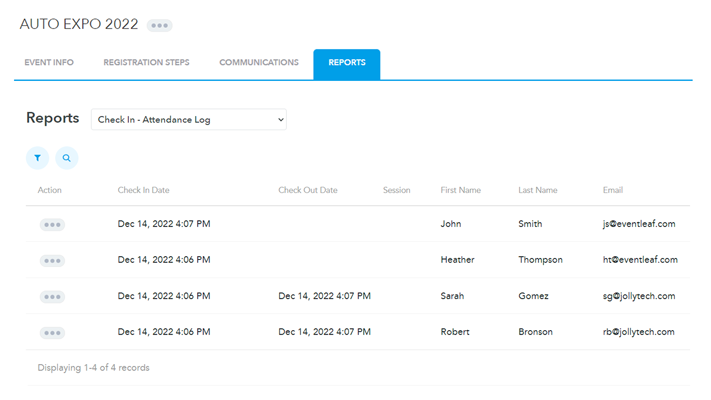Sort by Check Out Date column header
Viewport: 711px width, 400px height.
click(x=308, y=190)
